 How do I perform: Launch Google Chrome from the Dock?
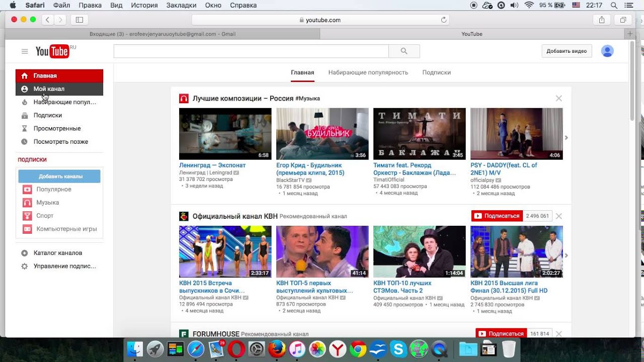click(x=358, y=348)
